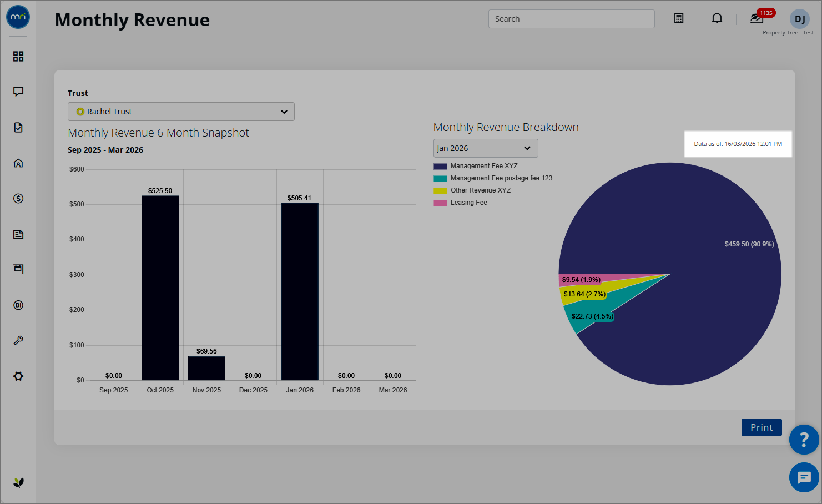Click the Print button
Viewport: 822px width, 504px height.
click(x=762, y=427)
